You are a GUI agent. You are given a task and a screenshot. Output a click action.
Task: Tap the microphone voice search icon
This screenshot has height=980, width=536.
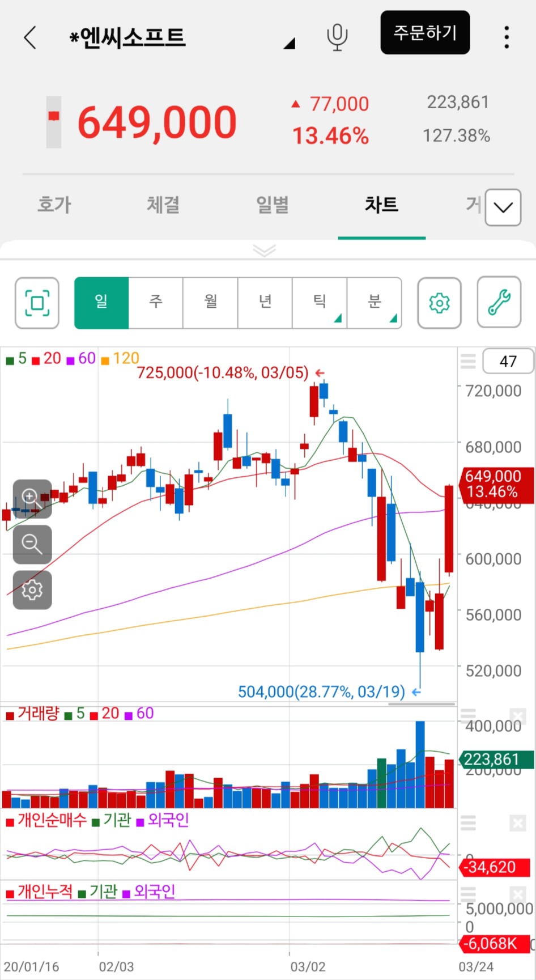click(x=337, y=37)
